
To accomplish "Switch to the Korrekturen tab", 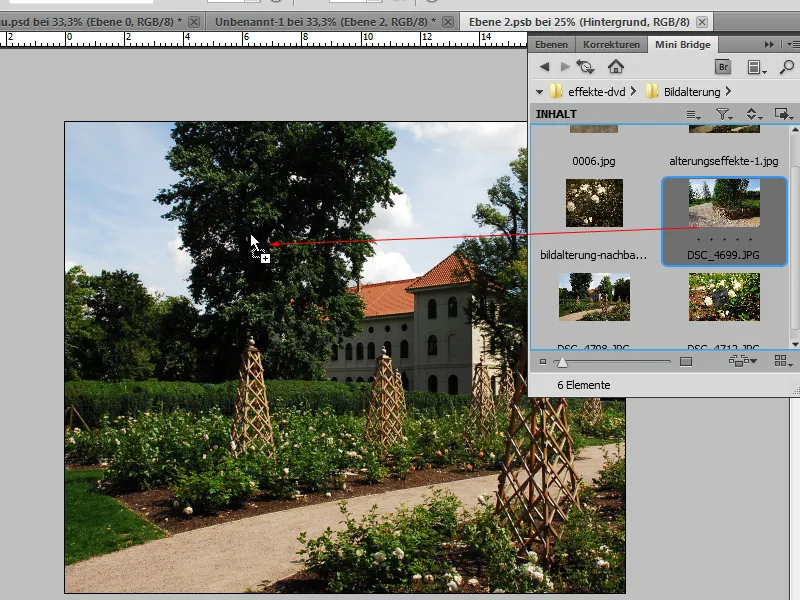I will point(611,45).
